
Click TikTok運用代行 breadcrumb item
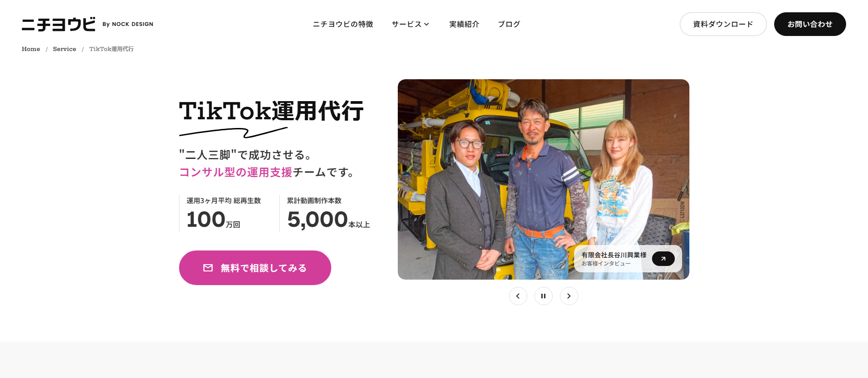pyautogui.click(x=111, y=49)
